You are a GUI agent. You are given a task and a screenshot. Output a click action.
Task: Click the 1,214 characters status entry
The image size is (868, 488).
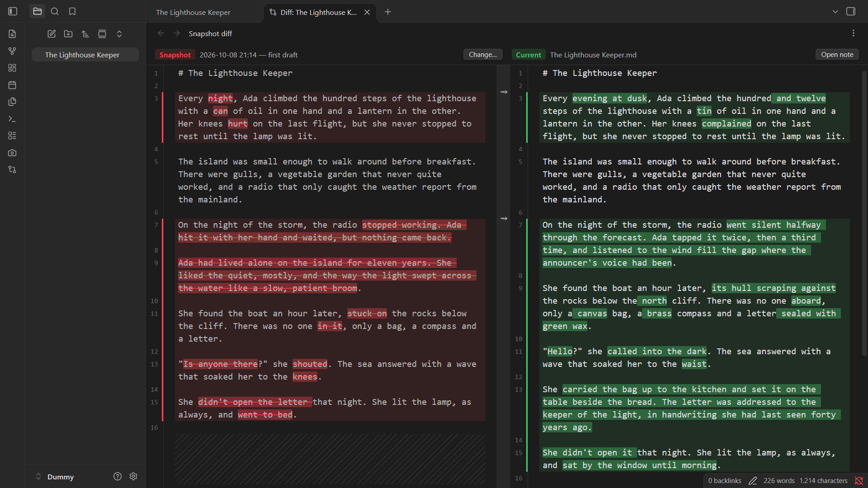pos(823,481)
